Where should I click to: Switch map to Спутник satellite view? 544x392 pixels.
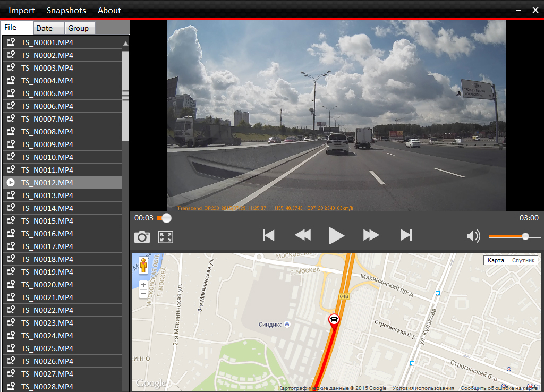pyautogui.click(x=523, y=260)
